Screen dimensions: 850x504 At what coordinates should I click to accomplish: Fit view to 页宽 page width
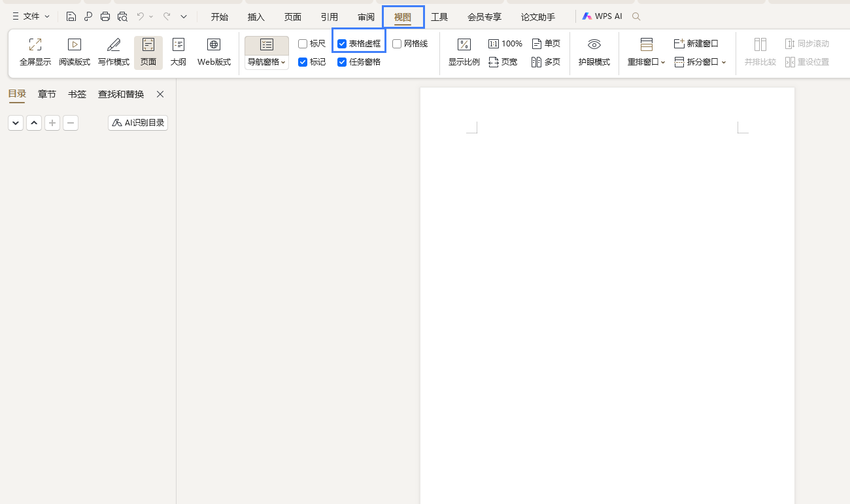point(503,62)
